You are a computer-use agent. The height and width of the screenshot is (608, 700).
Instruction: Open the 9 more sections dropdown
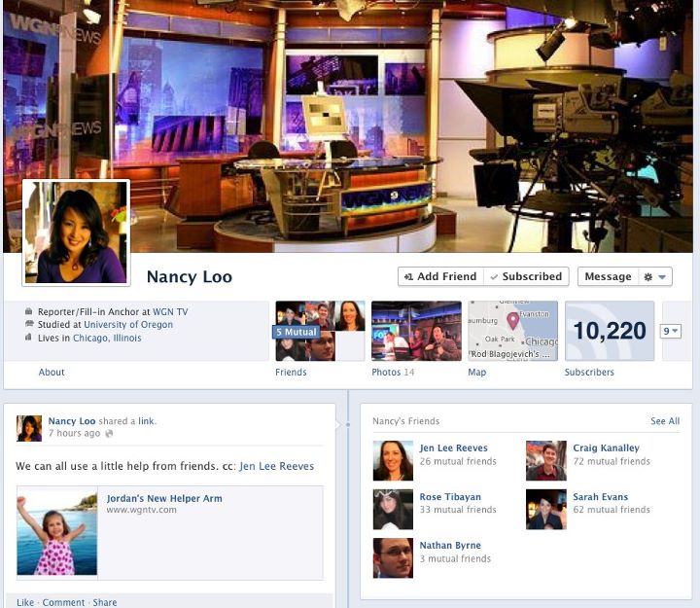671,332
